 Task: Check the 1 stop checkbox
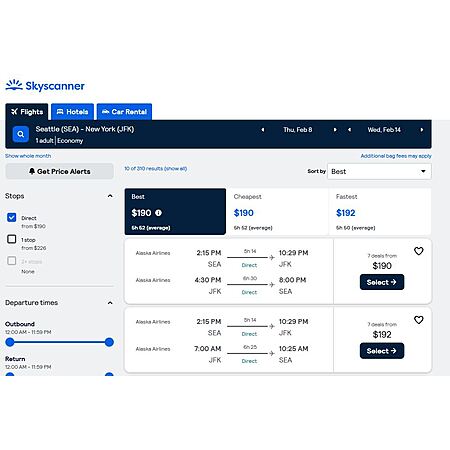[12, 239]
